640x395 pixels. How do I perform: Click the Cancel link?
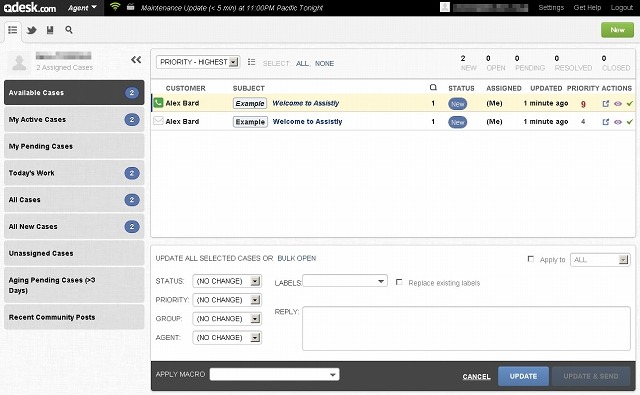pyautogui.click(x=476, y=377)
